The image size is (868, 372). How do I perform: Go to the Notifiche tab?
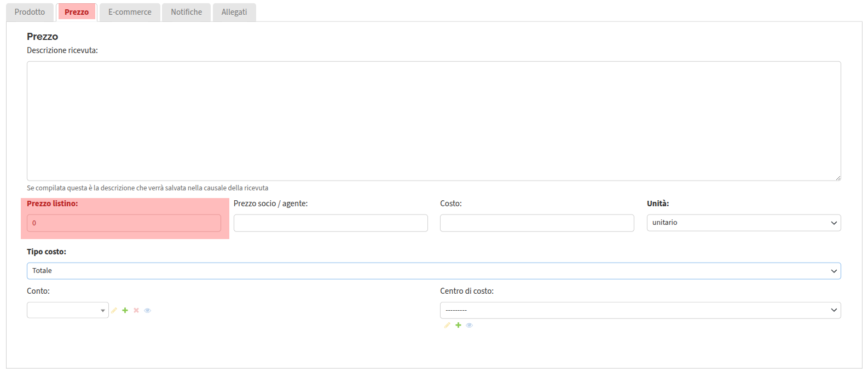pos(187,12)
